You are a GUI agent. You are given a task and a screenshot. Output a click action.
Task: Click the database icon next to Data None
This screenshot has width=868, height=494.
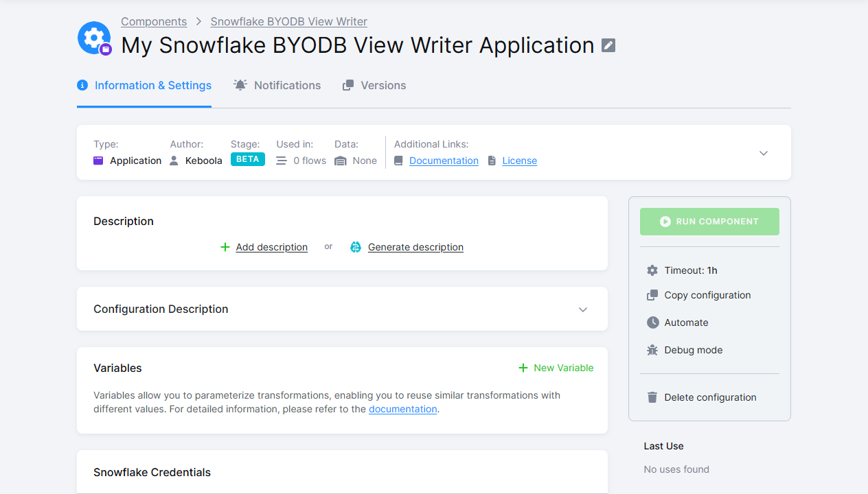click(340, 160)
